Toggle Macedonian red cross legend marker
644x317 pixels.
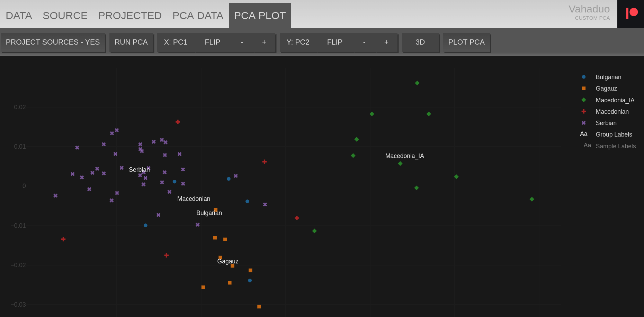(x=584, y=111)
